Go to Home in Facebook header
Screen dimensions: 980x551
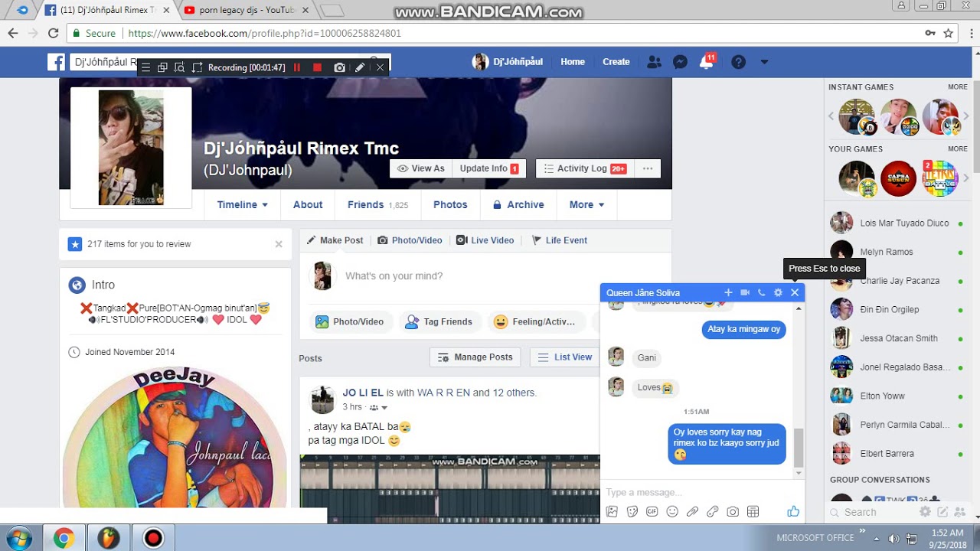pos(573,62)
